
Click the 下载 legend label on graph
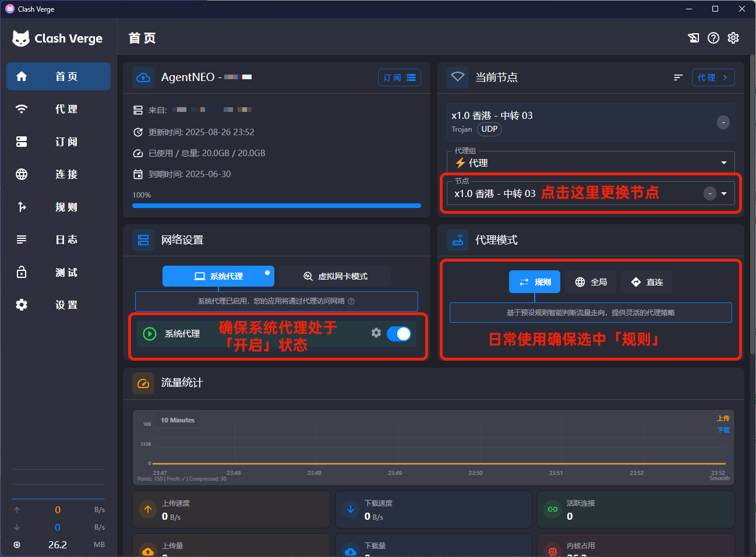tap(723, 430)
